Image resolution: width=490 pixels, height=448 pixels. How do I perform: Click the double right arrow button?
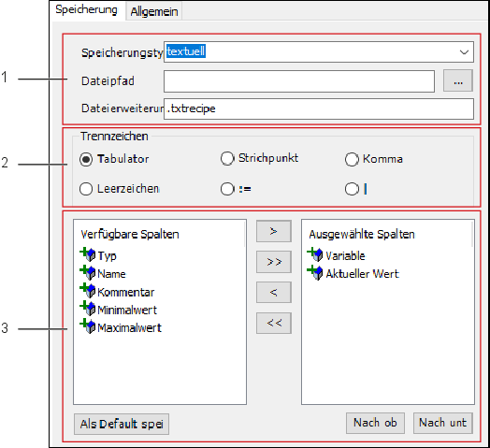point(274,262)
